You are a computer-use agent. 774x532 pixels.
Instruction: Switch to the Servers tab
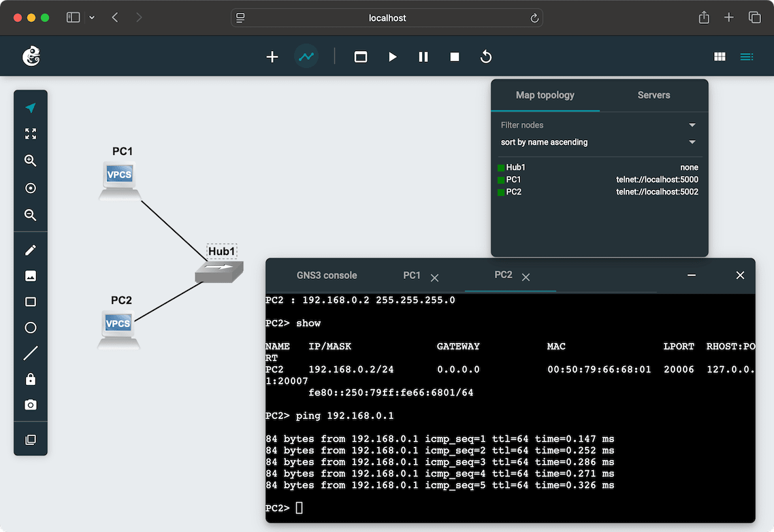[654, 95]
